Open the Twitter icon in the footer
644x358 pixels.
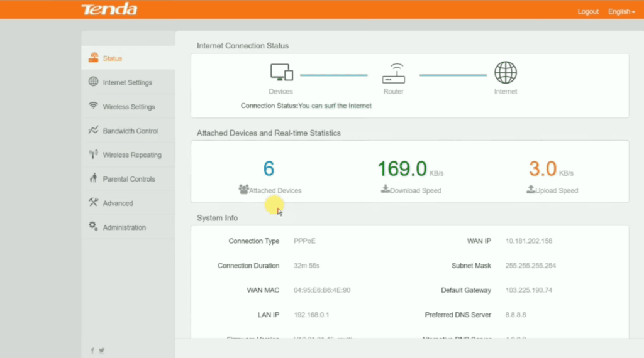coord(101,350)
